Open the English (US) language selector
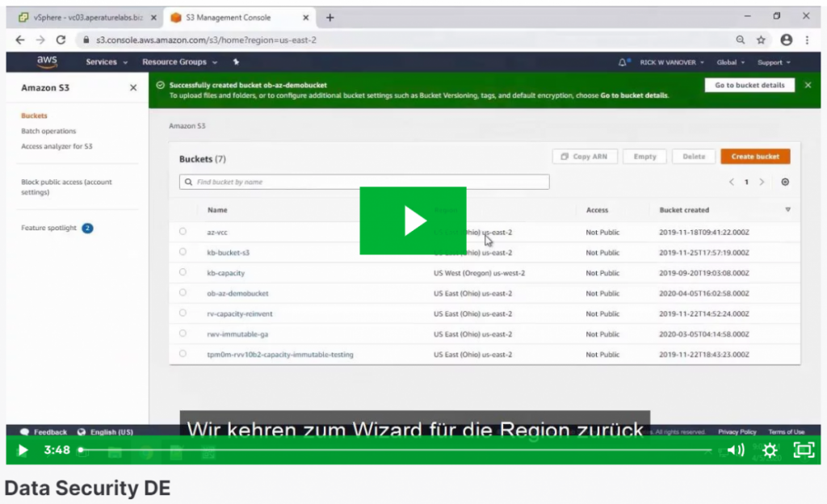Viewport: 827px width, 504px height. [105, 432]
